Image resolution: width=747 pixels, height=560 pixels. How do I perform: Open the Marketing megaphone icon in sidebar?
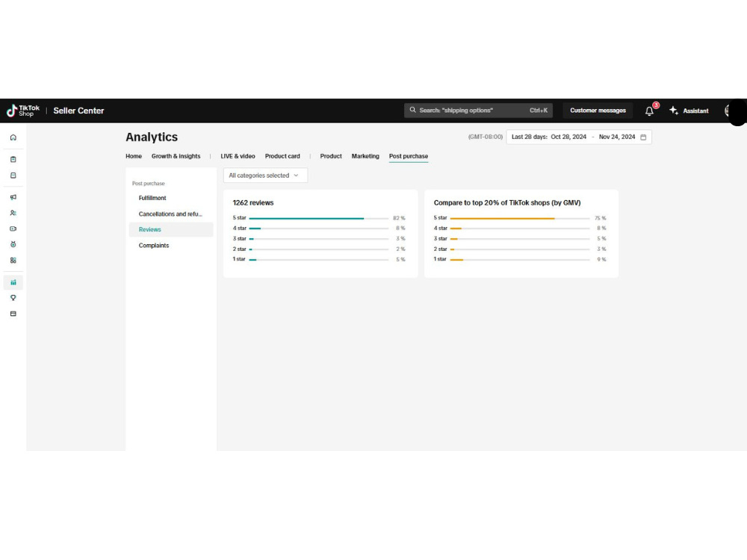click(x=13, y=197)
